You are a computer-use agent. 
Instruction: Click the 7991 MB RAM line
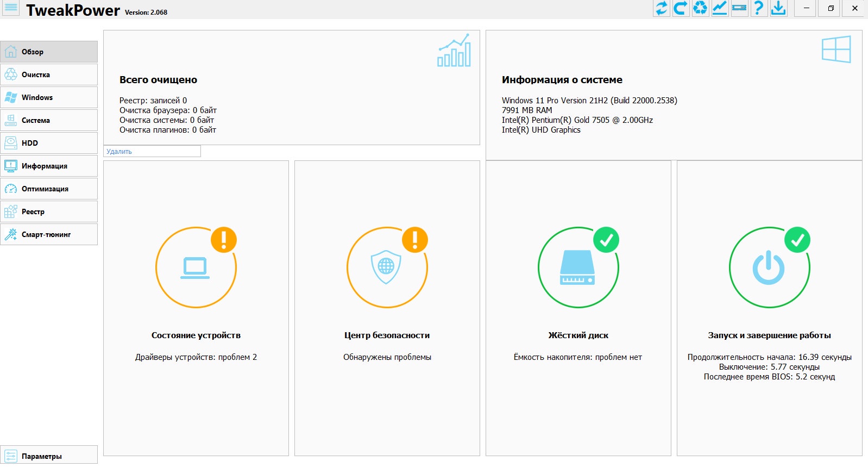pyautogui.click(x=527, y=110)
